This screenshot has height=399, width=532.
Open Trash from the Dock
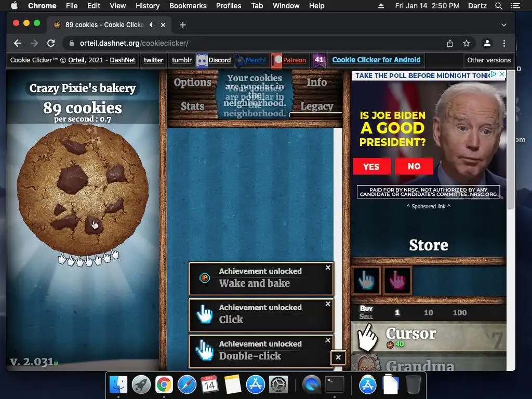[413, 384]
